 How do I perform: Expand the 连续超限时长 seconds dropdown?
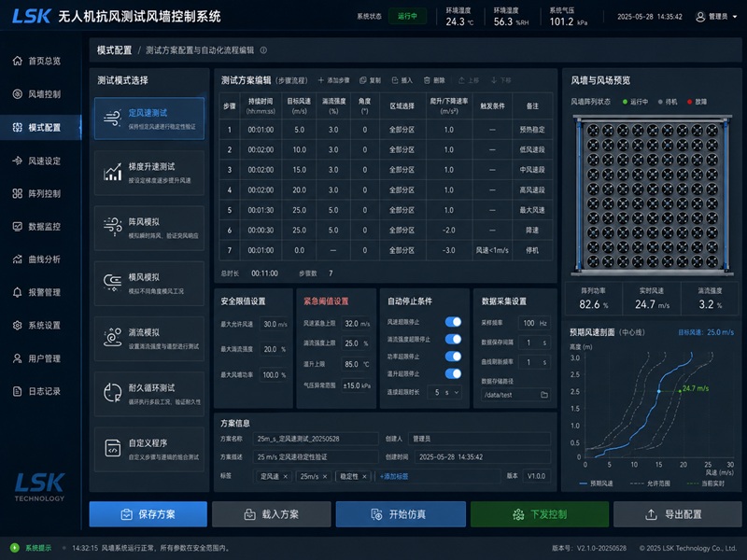[445, 392]
